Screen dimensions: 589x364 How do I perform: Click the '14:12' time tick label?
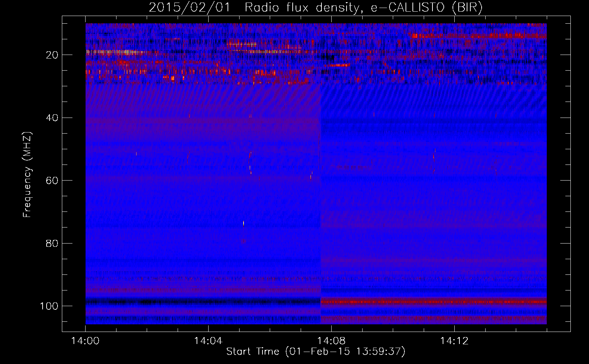[x=454, y=341]
